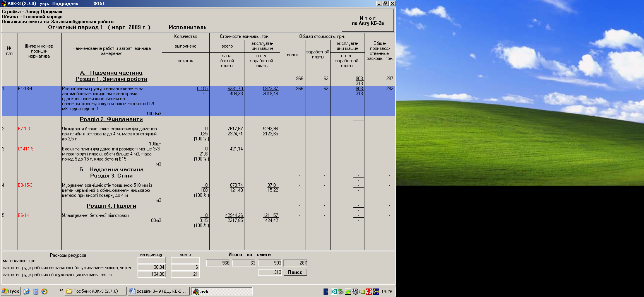Click the АВК-3 application icon in title bar
The height and width of the screenshot is (297, 644).
[3, 3]
